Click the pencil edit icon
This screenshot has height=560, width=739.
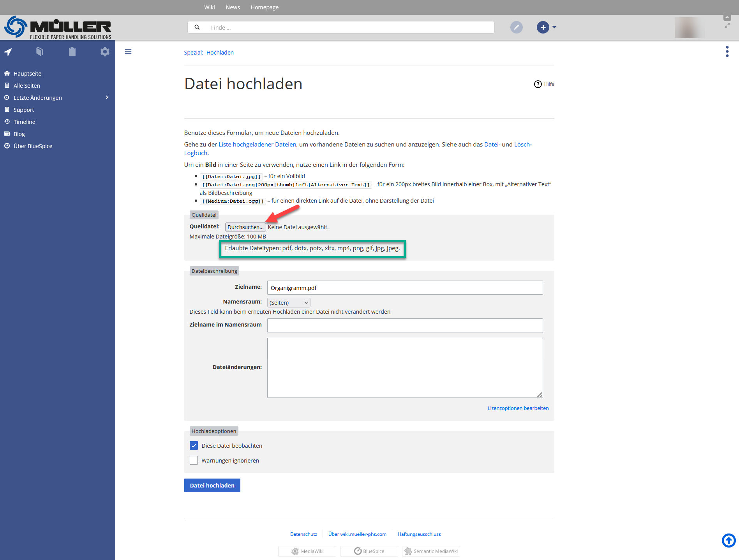click(x=516, y=27)
